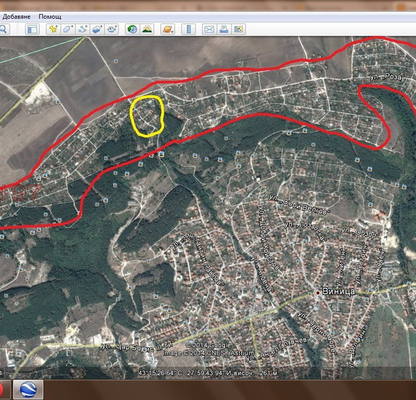Toggle sunlight across the landscape icon
This screenshot has width=416, height=400.
pos(147,29)
